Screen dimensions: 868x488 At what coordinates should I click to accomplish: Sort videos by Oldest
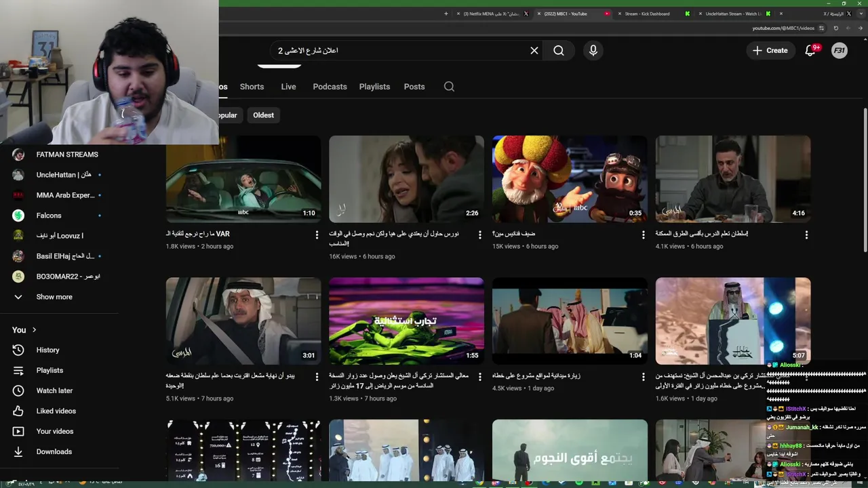pos(263,115)
